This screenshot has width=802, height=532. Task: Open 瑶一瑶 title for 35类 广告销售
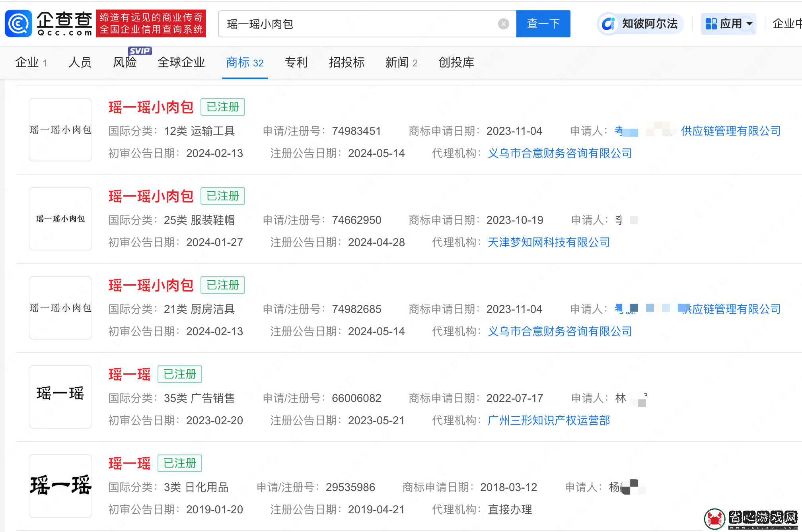(129, 375)
